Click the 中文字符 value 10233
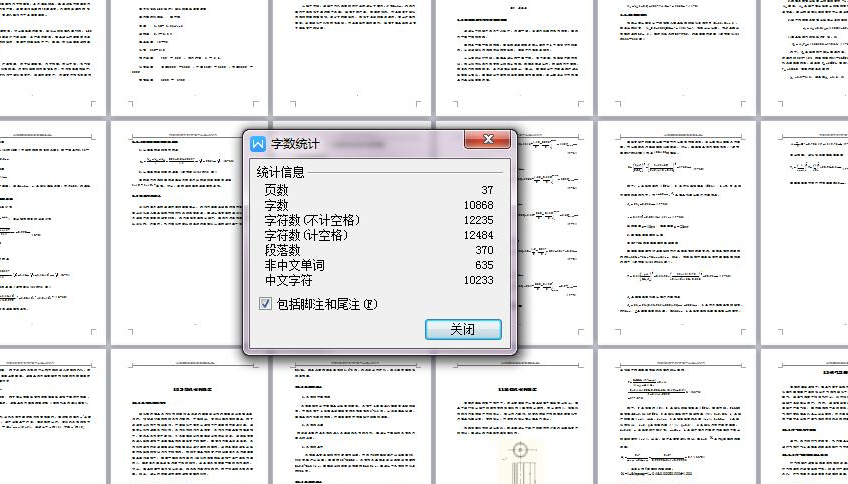Screen dimensions: 848x484 [478, 280]
